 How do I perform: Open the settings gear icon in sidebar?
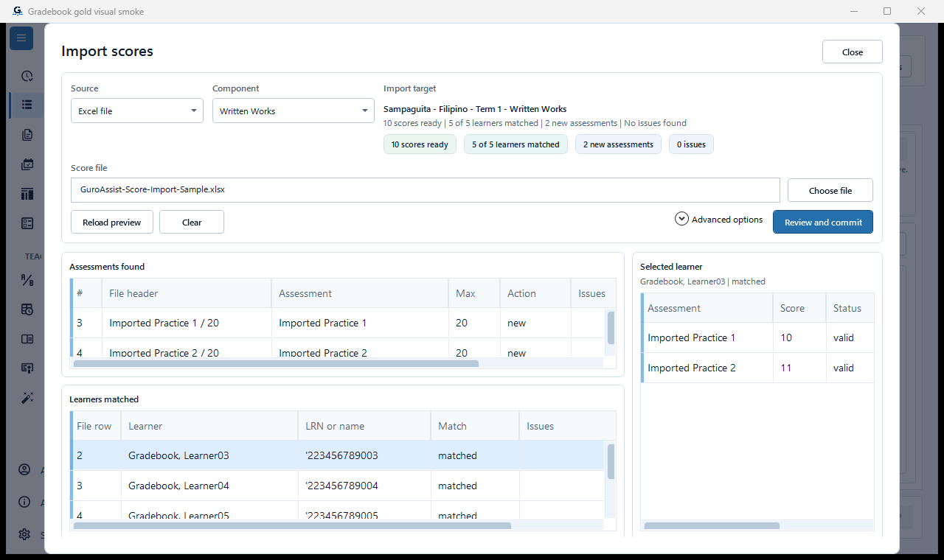click(24, 534)
